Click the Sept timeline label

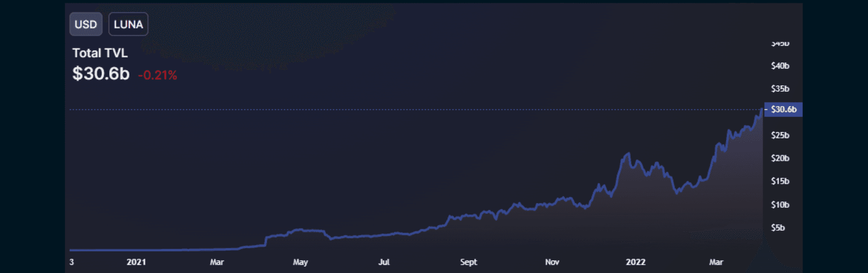(468, 262)
